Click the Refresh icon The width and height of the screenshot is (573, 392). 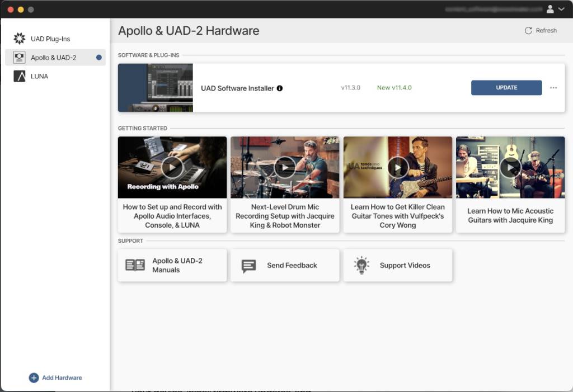pos(528,31)
